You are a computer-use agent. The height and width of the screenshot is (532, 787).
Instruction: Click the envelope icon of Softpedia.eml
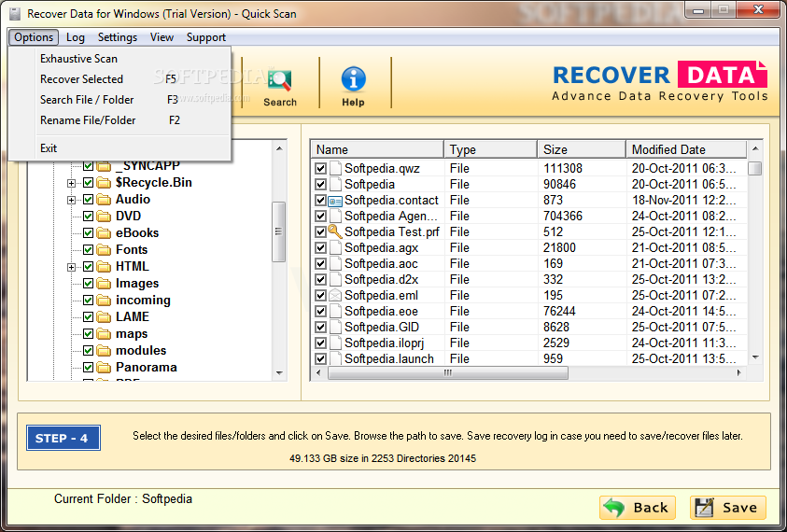335,296
